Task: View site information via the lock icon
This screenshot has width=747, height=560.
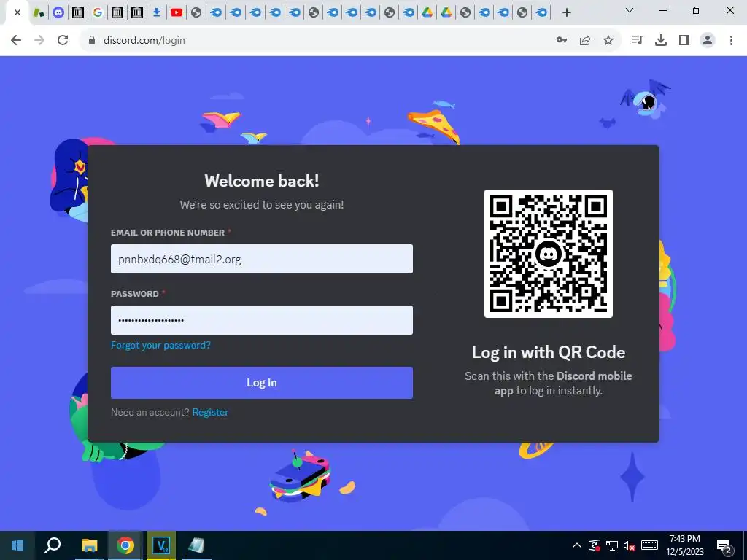Action: pos(91,40)
